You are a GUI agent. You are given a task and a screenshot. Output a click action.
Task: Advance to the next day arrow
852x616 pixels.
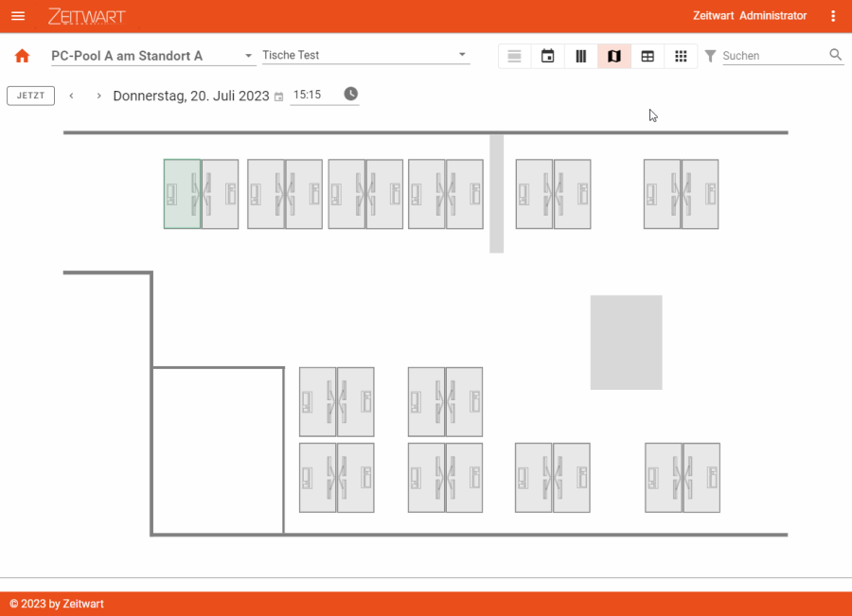(98, 96)
